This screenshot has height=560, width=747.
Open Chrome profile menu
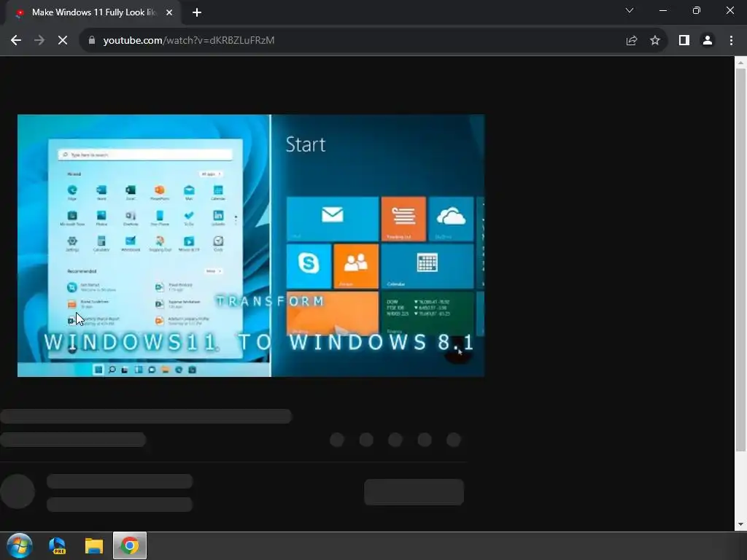click(708, 41)
